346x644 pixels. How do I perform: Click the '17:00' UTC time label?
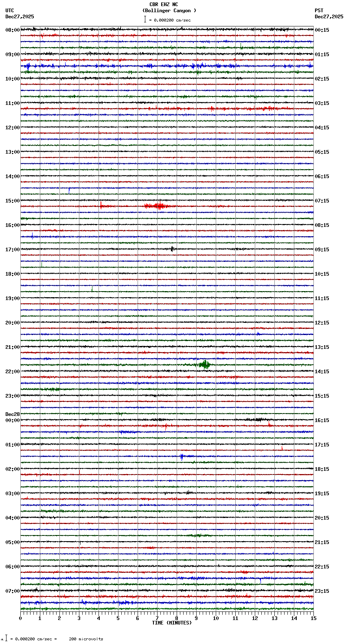13,250
